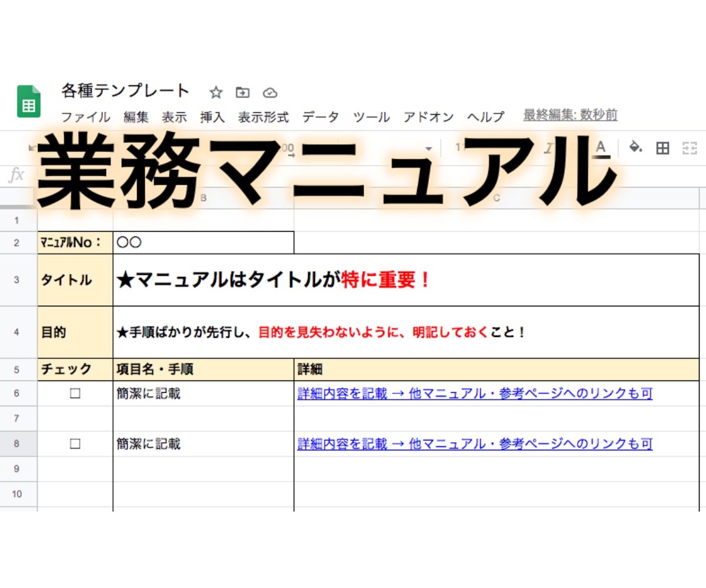Image resolution: width=706 pixels, height=588 pixels.
Task: Open the アドオン menu
Action: coord(428,116)
